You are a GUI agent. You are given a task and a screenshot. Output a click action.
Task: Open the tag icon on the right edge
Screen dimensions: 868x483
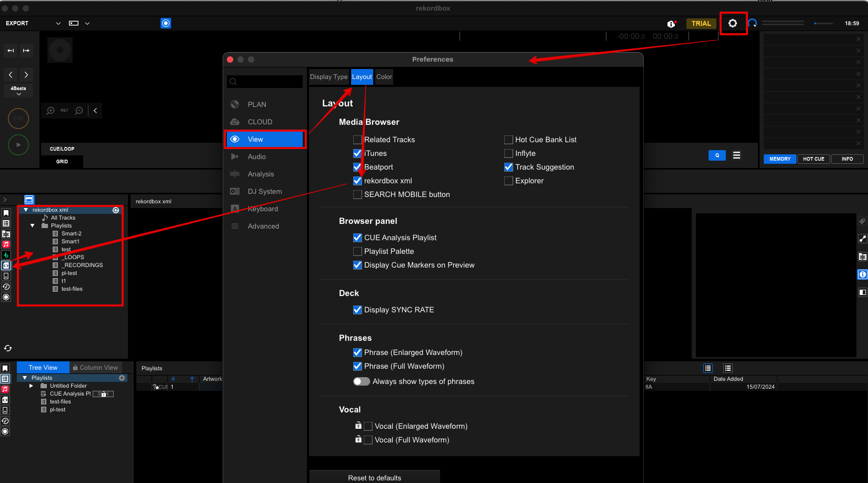coord(862,221)
